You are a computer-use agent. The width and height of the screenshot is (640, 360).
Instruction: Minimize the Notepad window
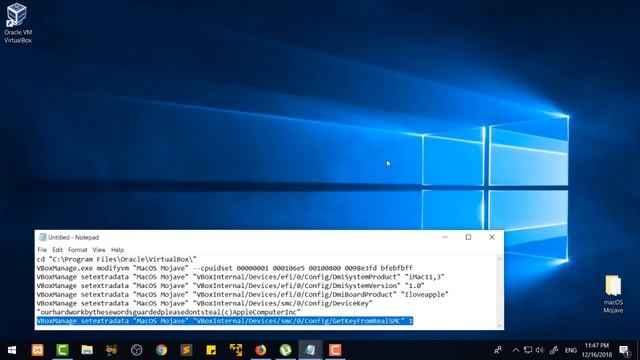(x=445, y=237)
